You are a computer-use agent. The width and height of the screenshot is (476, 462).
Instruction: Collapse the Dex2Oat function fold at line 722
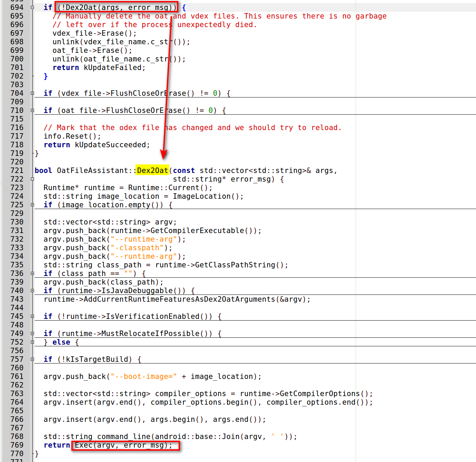click(x=33, y=179)
